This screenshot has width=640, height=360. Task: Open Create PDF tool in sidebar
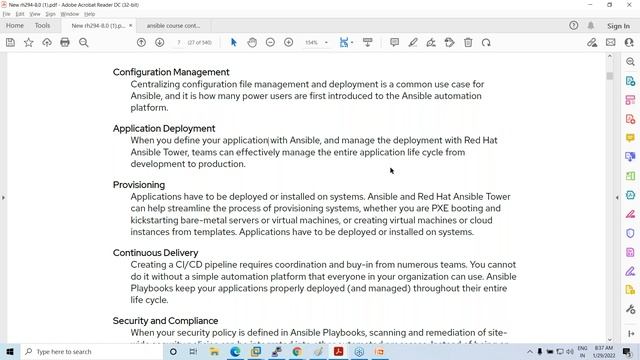point(630,119)
